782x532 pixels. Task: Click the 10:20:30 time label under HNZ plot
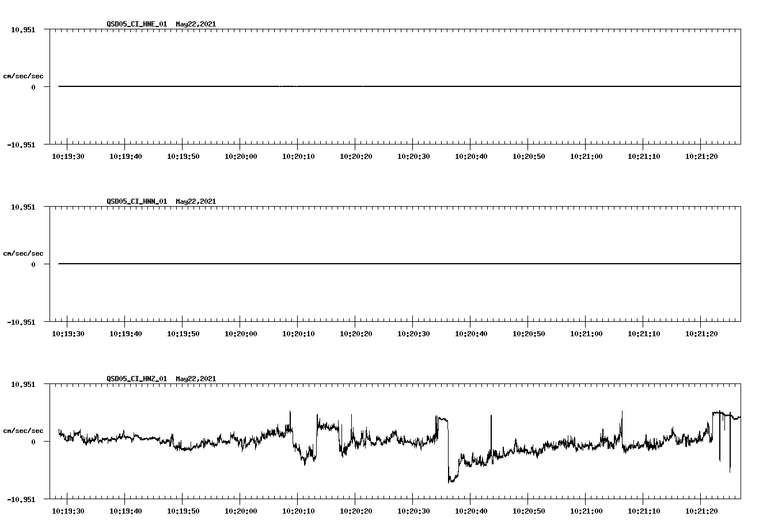[413, 511]
